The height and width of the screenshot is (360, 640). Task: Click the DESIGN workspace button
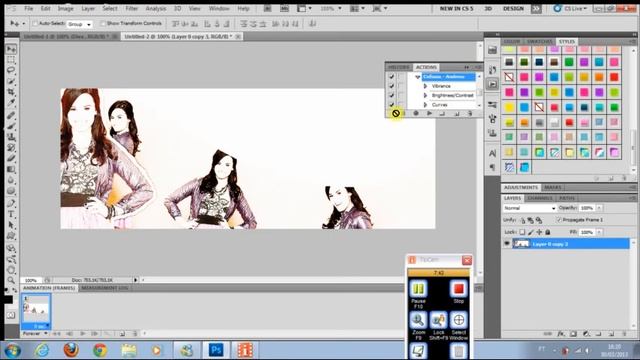tap(513, 8)
